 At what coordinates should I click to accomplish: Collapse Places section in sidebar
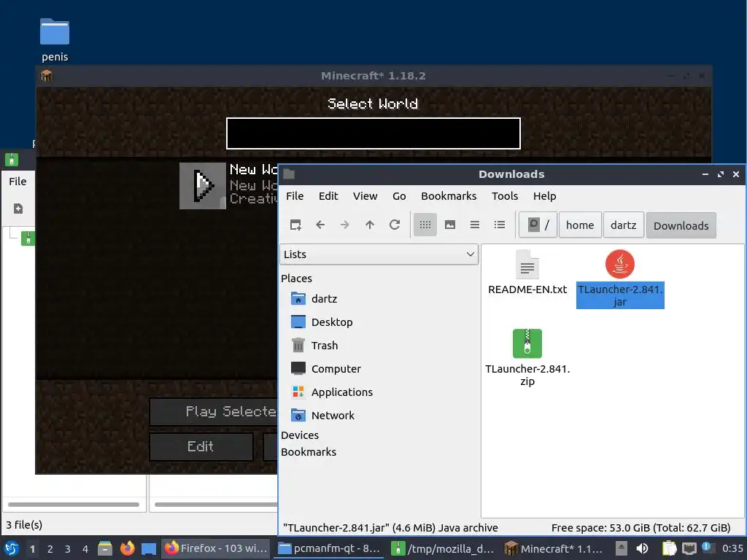tap(296, 279)
